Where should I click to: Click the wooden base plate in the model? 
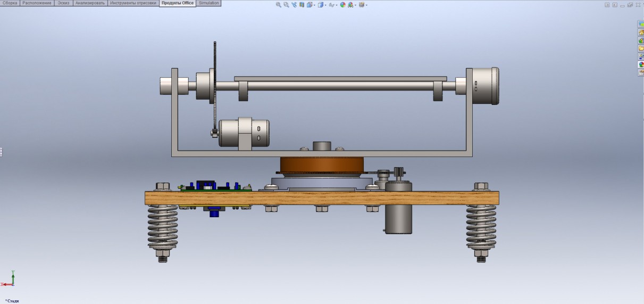tap(319, 198)
